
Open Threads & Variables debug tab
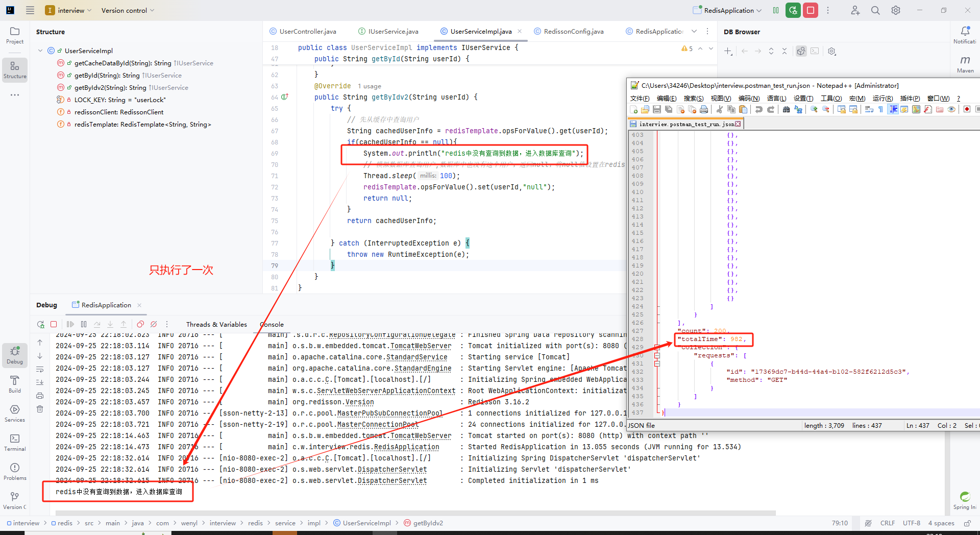216,324
